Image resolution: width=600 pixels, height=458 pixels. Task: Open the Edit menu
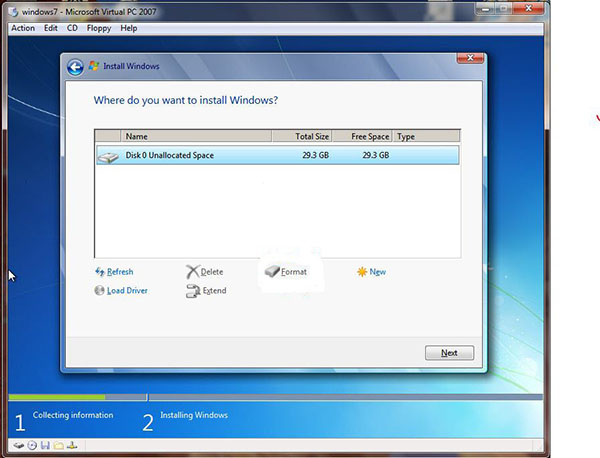51,28
